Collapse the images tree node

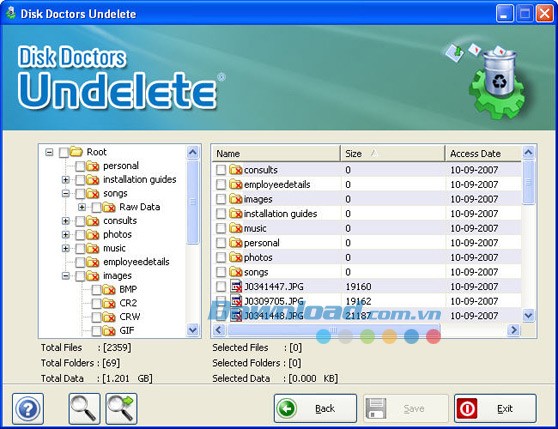click(65, 276)
